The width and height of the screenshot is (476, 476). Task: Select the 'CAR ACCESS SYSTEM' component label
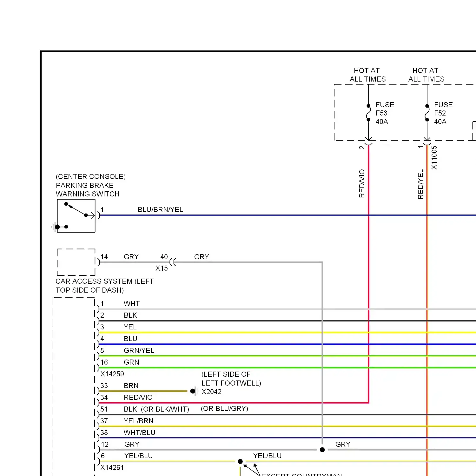pyautogui.click(x=104, y=286)
